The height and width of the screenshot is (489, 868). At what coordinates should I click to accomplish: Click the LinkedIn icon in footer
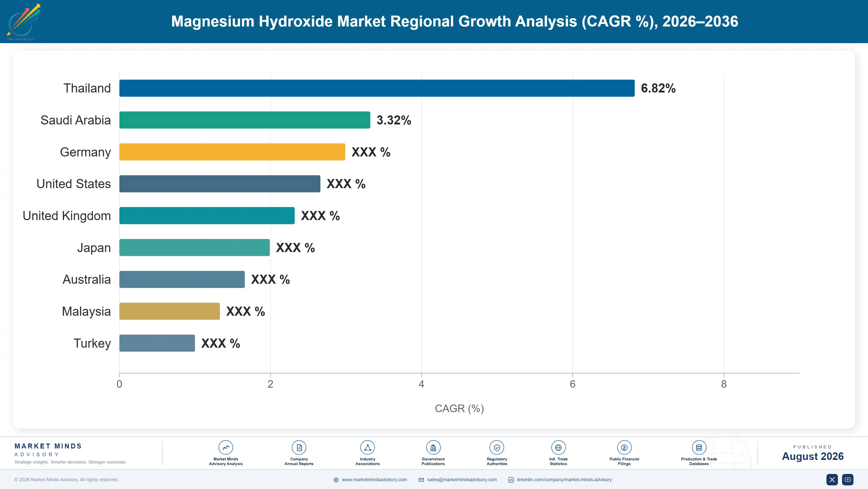point(511,480)
